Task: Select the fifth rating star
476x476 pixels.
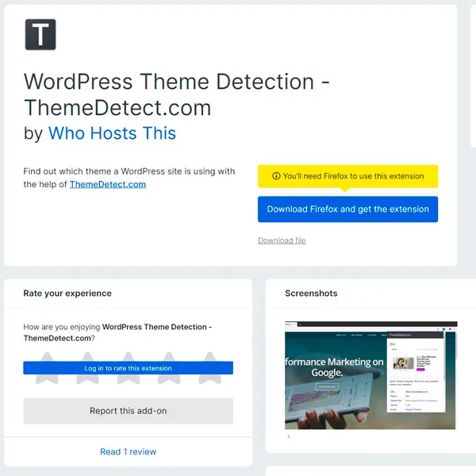Action: click(x=209, y=367)
